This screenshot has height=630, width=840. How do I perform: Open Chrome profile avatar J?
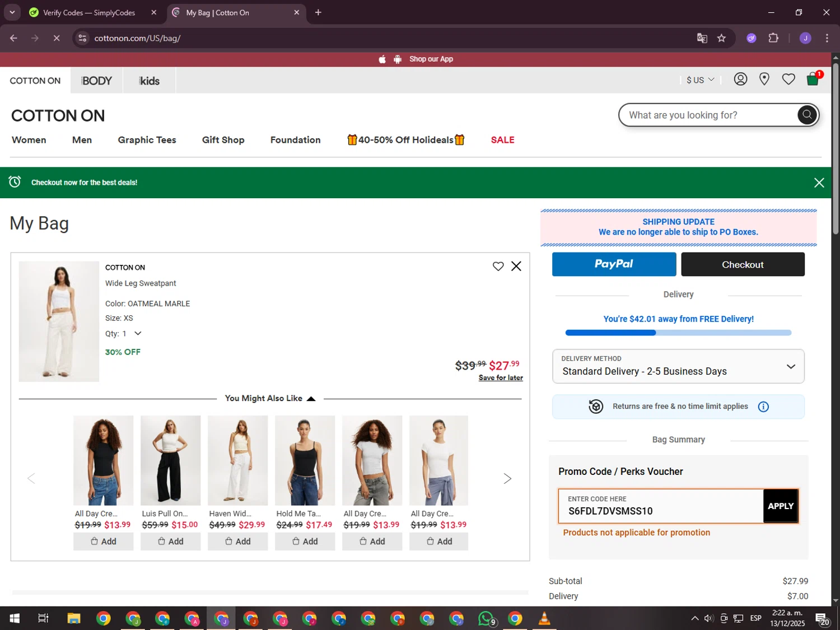805,38
